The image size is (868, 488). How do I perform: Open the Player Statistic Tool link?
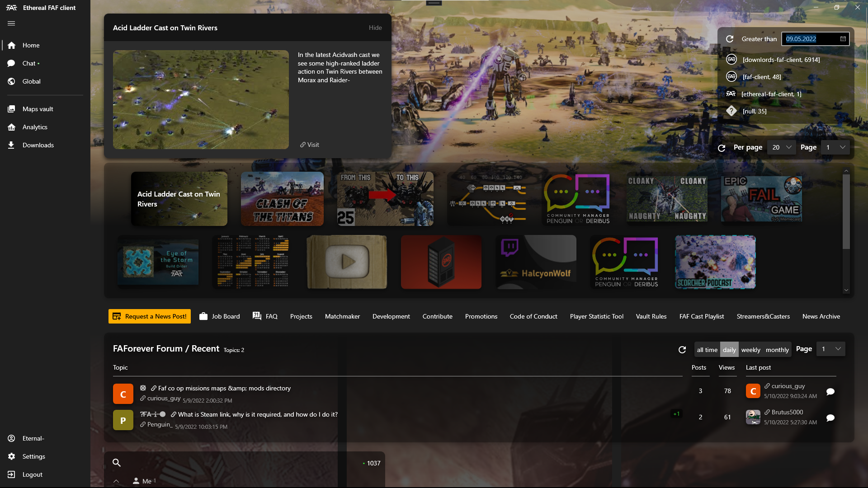click(596, 316)
